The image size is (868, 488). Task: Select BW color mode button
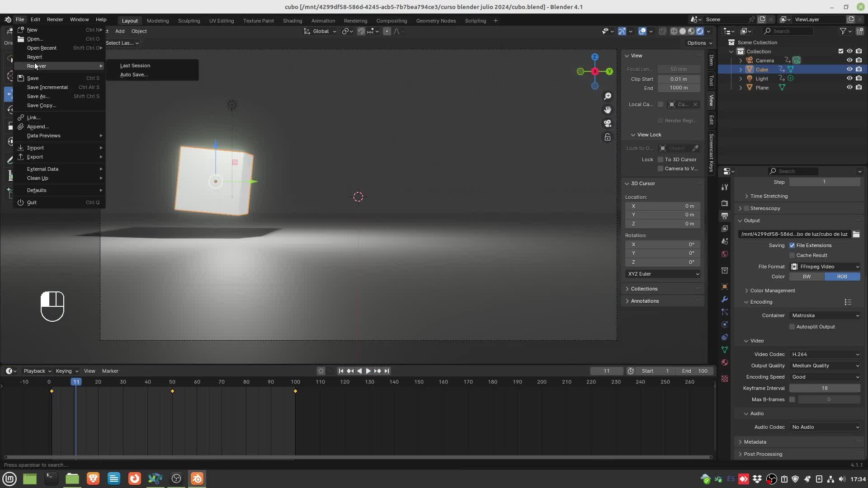tap(807, 277)
